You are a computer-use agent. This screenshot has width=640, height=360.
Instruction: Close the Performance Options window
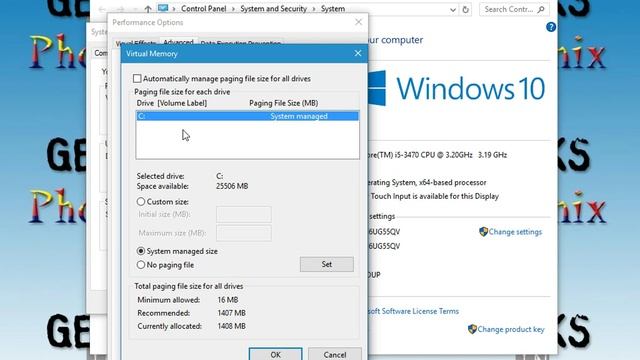(358, 22)
